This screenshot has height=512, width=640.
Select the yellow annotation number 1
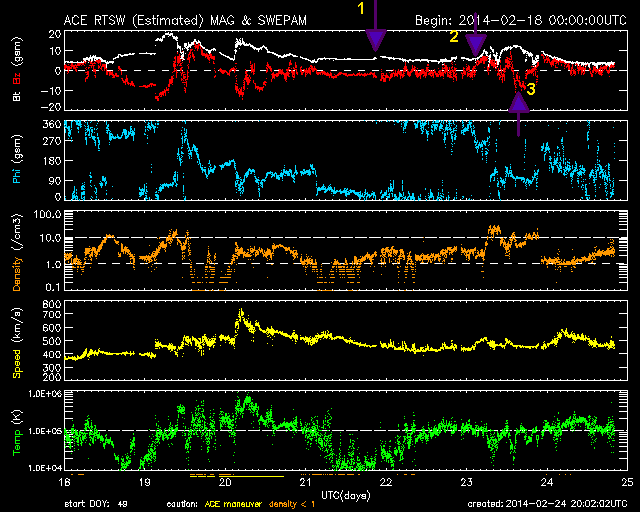tap(362, 8)
